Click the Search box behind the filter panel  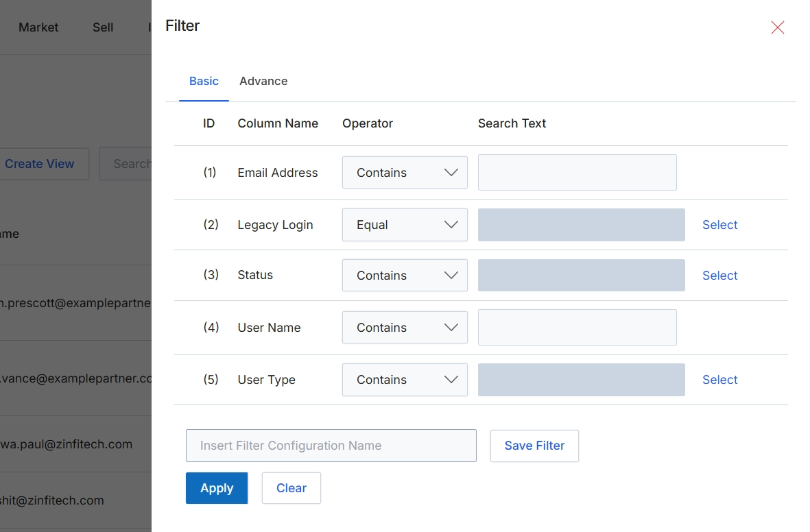click(x=126, y=164)
